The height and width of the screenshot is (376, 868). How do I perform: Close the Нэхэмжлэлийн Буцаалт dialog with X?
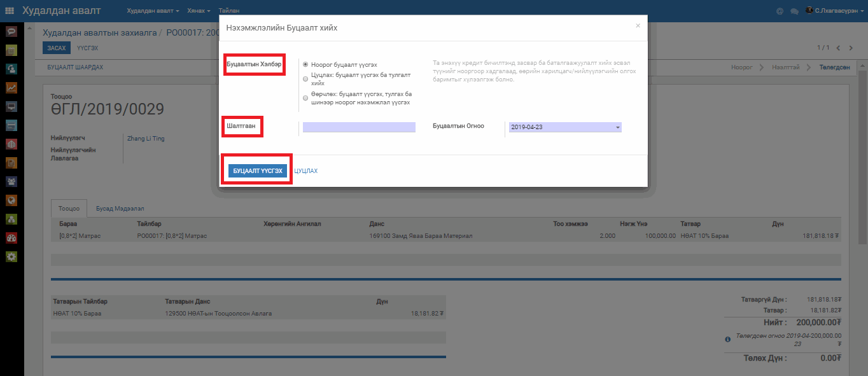[638, 26]
